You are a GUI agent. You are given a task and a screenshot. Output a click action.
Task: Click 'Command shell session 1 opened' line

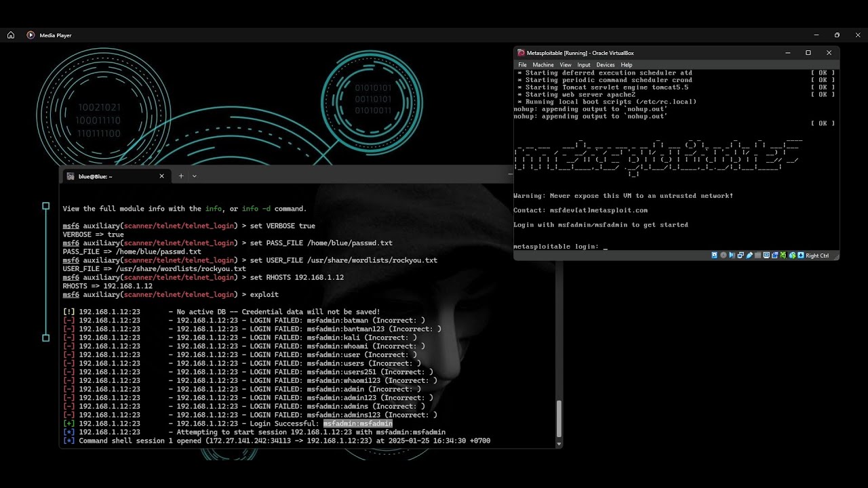[276, 441]
